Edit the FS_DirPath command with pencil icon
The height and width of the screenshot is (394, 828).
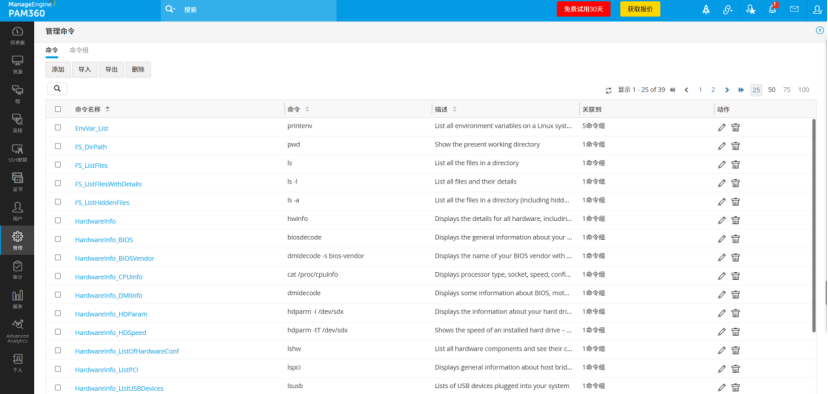click(721, 146)
